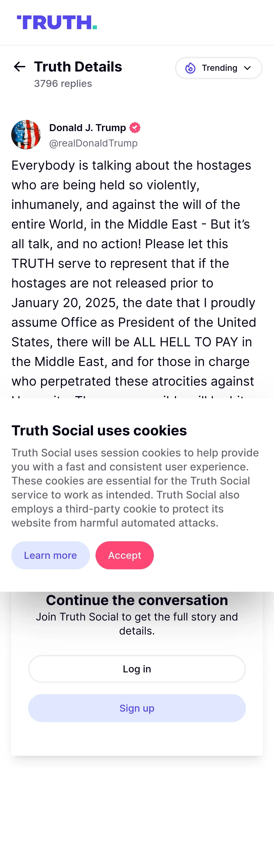
Task: Click the session cookies description paragraph
Action: [135, 488]
